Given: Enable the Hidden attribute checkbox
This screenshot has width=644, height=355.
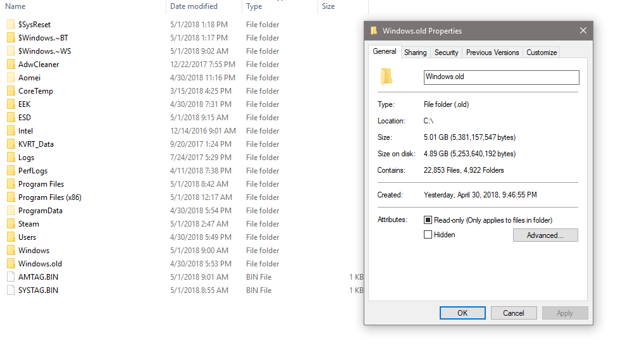Looking at the screenshot, I should click(428, 235).
